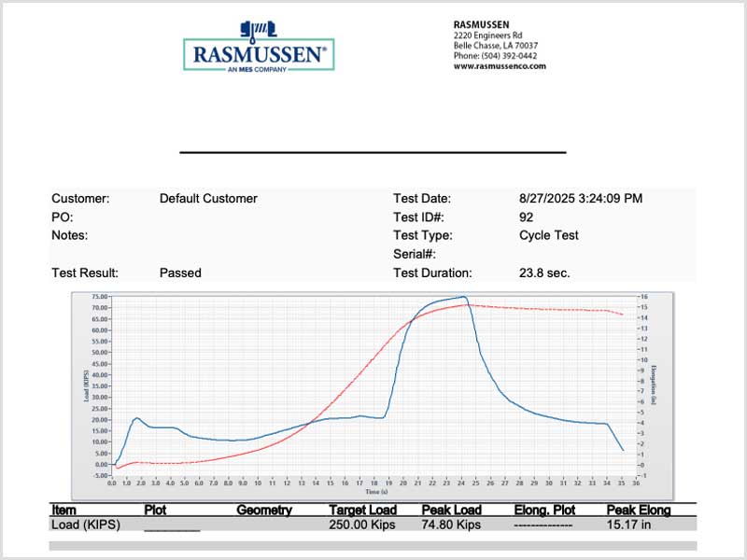Click the -5.00 tick on the load axis
Image resolution: width=747 pixels, height=560 pixels.
[100, 475]
